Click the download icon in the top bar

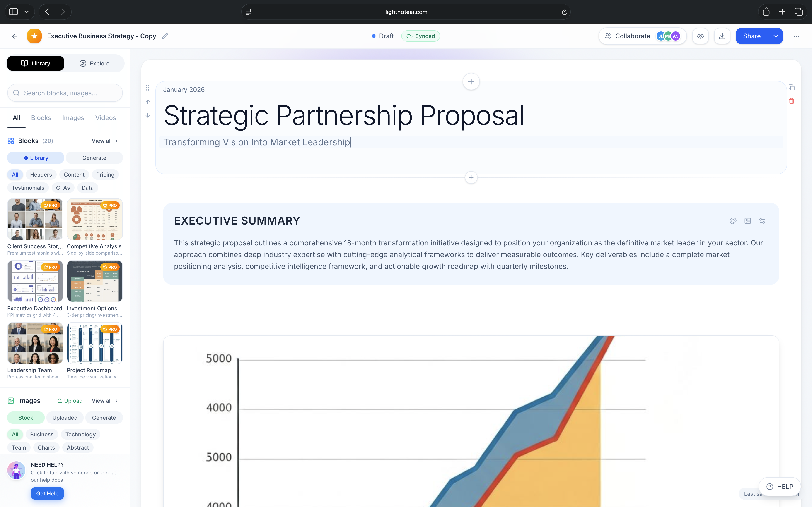pyautogui.click(x=722, y=36)
